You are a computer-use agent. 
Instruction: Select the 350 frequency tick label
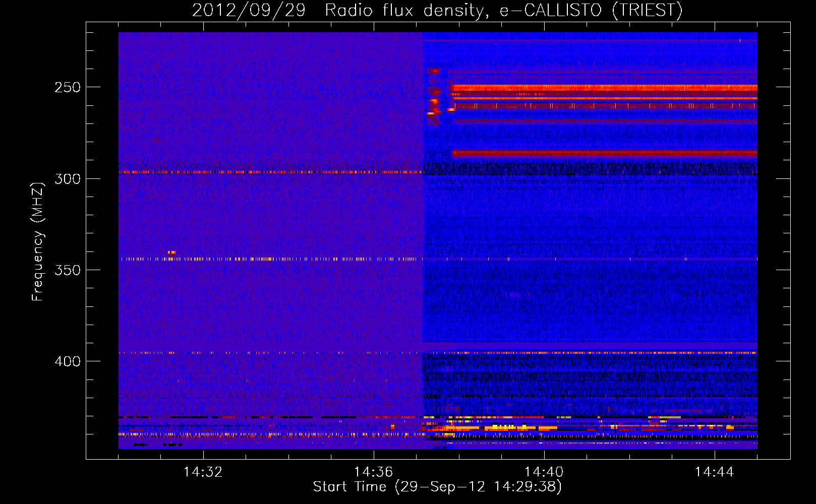pyautogui.click(x=68, y=270)
